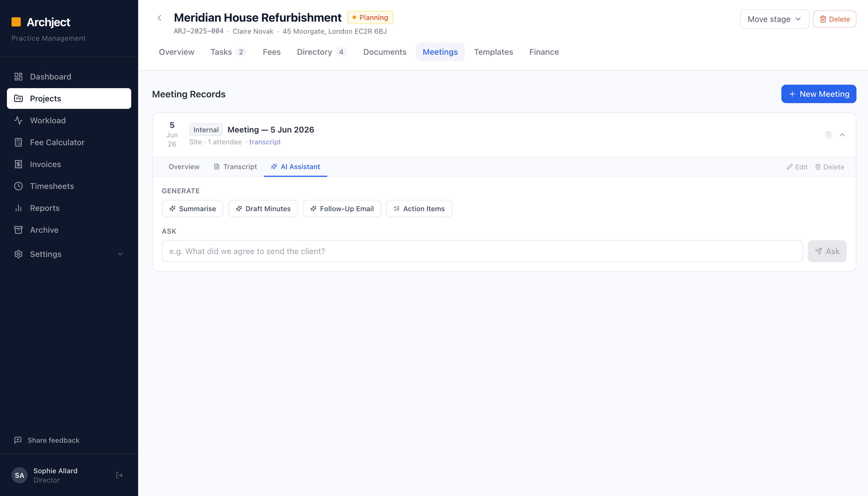
Task: Click the log out icon next to Sophie Allard
Action: pyautogui.click(x=119, y=475)
